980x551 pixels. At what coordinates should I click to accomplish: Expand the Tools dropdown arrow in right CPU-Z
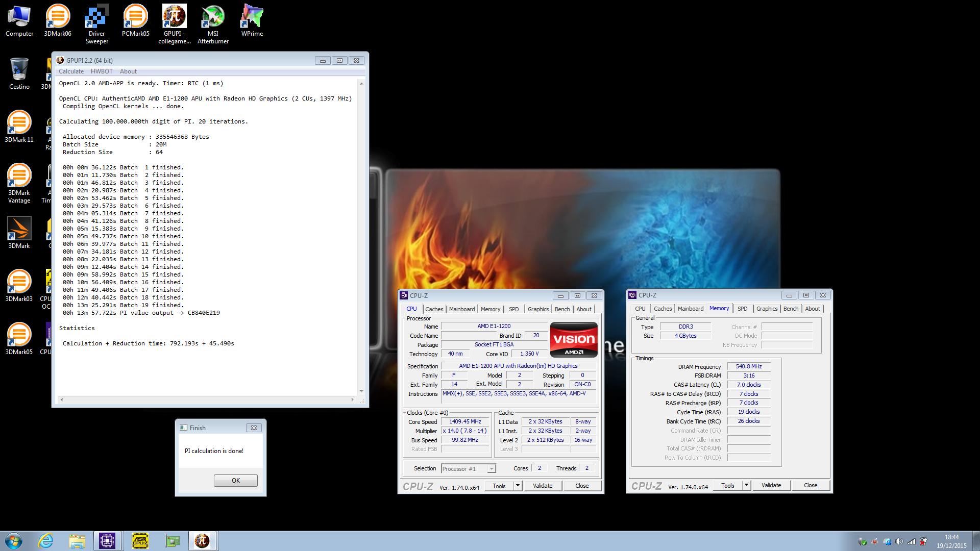point(746,485)
